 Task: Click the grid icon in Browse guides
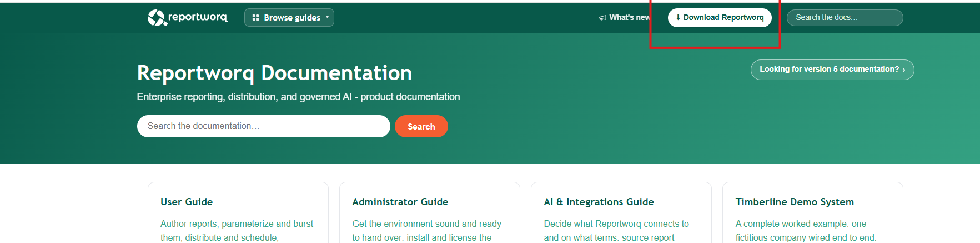pos(255,18)
